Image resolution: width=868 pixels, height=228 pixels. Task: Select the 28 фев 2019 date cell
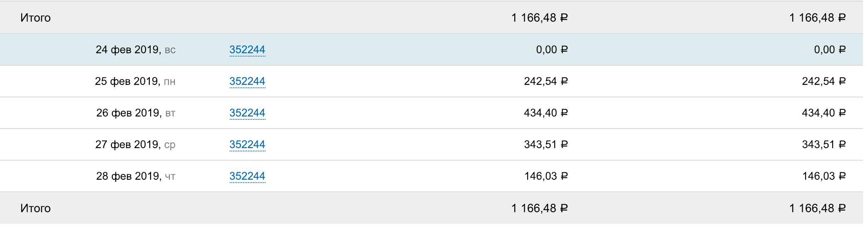click(136, 176)
